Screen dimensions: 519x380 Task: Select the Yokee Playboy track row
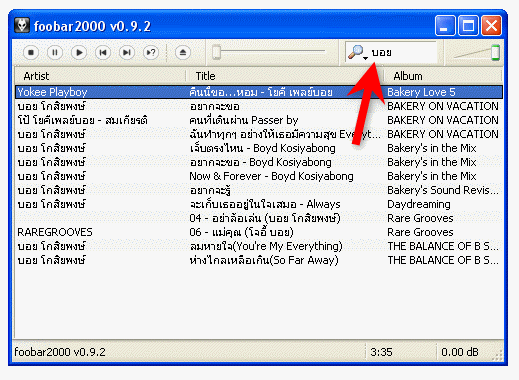click(259, 92)
